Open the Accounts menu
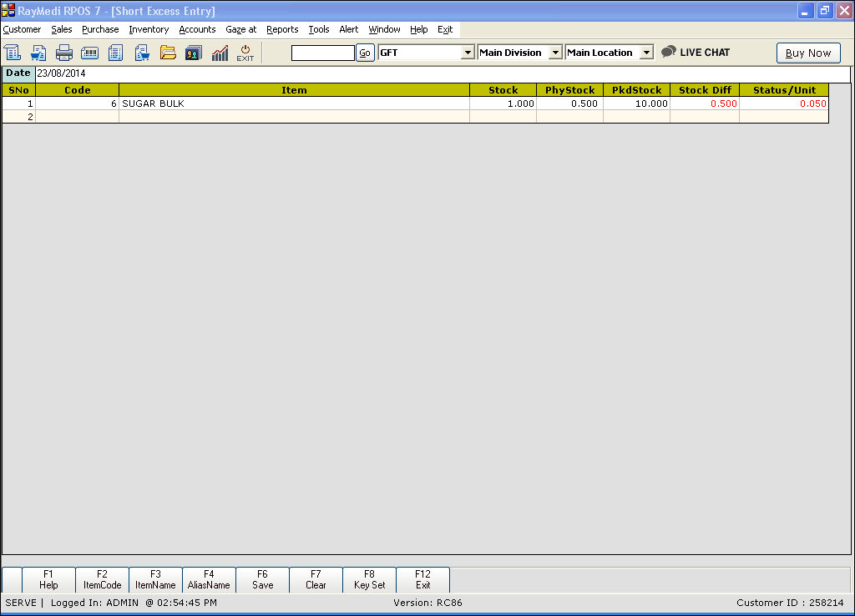 click(x=197, y=29)
